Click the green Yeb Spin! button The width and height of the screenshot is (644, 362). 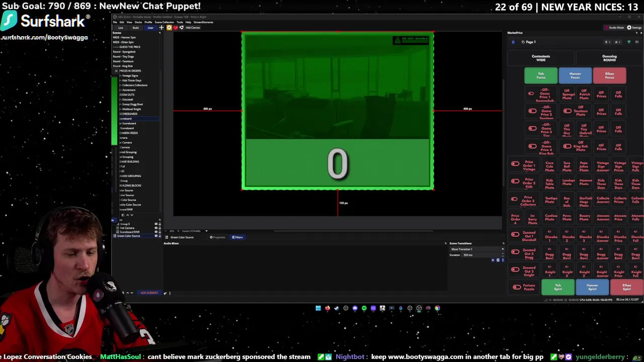click(558, 287)
